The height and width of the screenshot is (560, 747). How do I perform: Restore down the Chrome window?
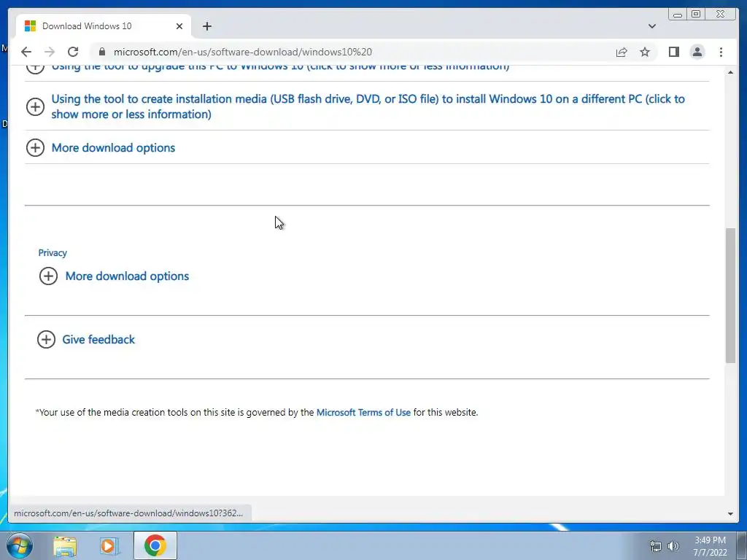[696, 15]
